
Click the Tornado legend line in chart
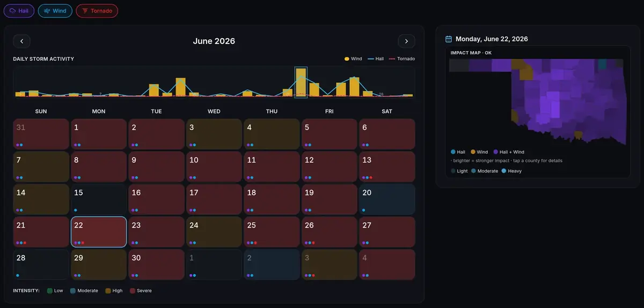click(392, 59)
